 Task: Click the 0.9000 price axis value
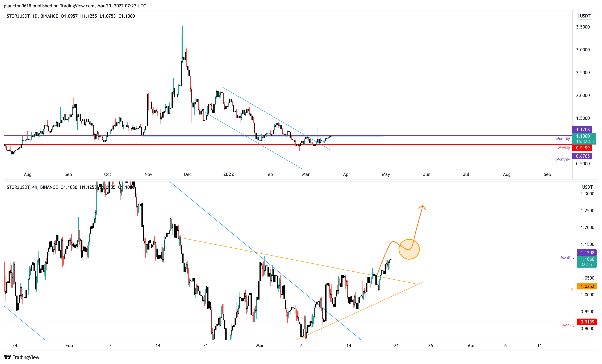(587, 329)
